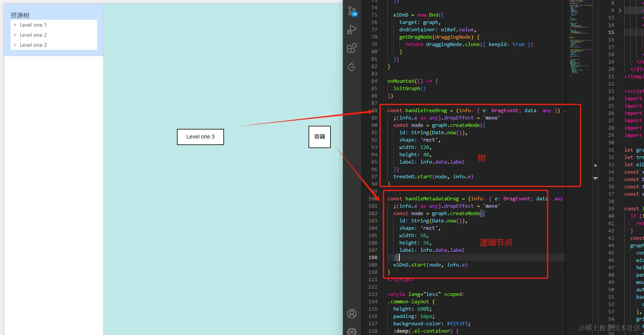The image size is (644, 335).
Task: Click the activity bar icon beneath Extensions
Action: [x=352, y=67]
